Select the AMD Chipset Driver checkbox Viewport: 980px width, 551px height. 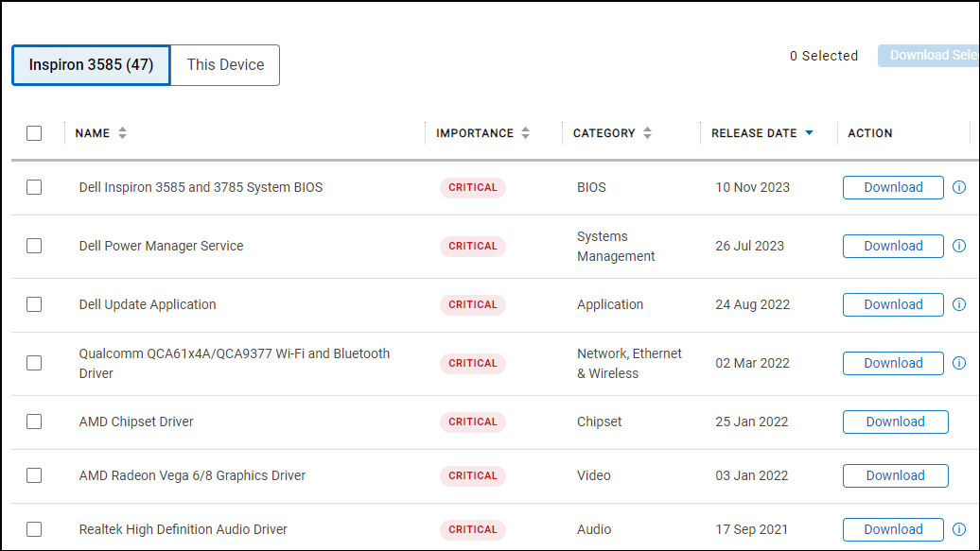tap(34, 422)
